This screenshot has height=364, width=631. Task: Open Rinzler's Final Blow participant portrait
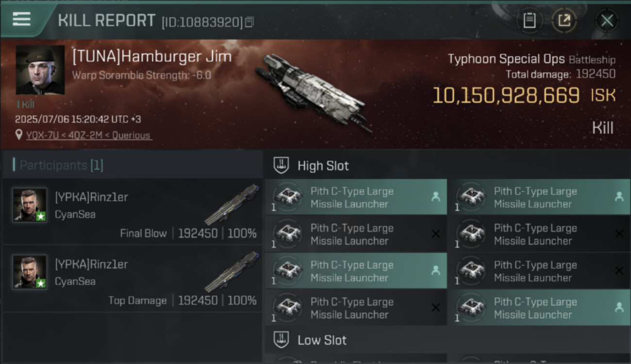coord(30,205)
